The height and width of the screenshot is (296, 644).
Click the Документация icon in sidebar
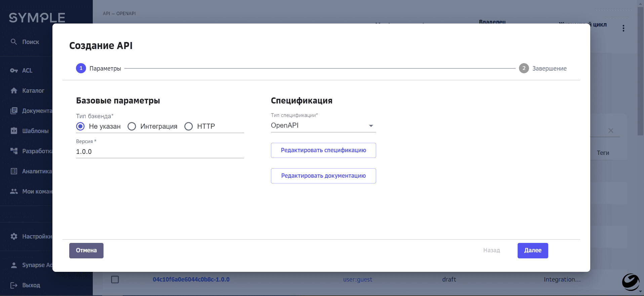(x=14, y=111)
